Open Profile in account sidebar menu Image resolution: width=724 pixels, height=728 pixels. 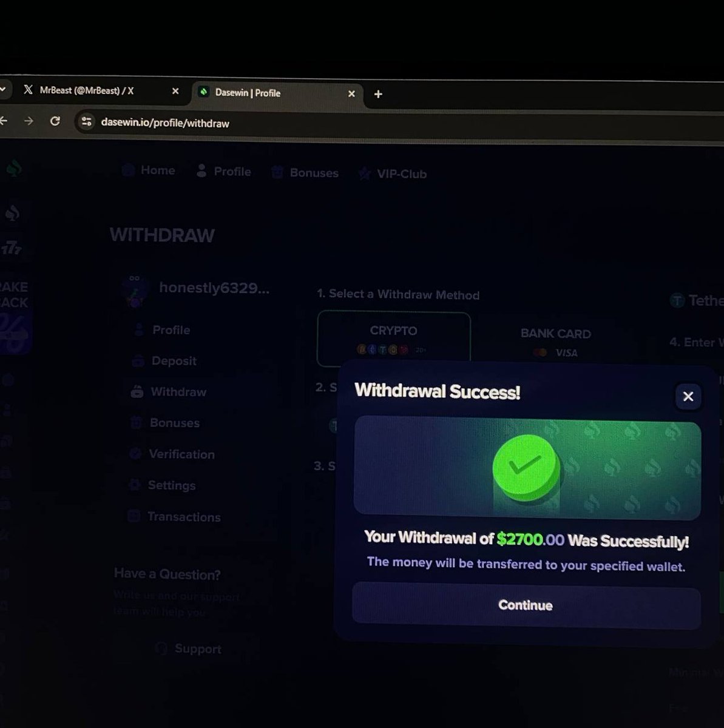pyautogui.click(x=171, y=330)
